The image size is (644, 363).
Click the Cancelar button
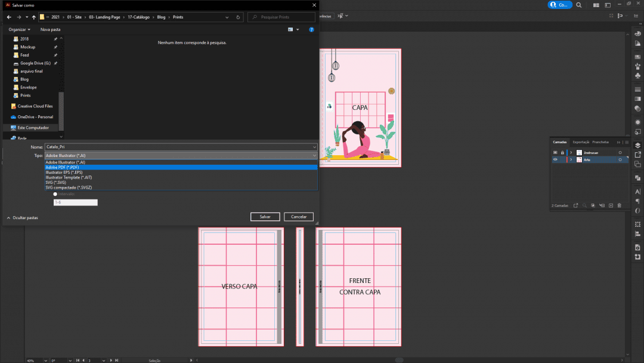point(299,217)
